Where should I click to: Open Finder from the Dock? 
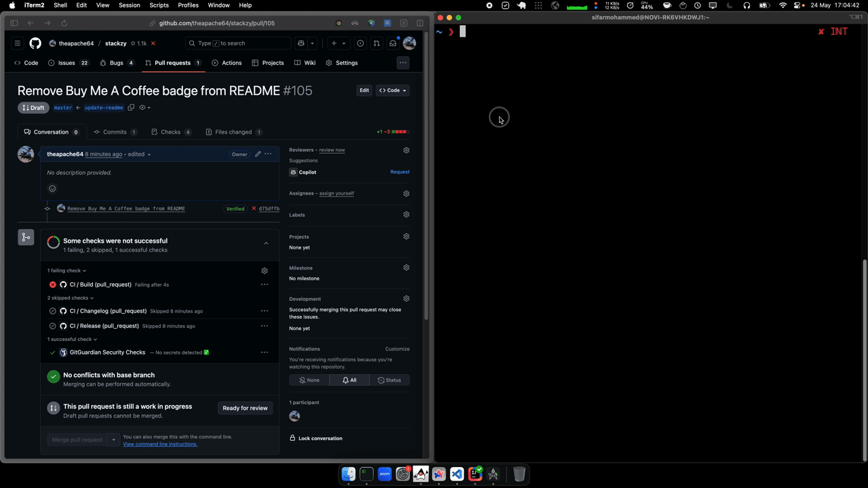click(349, 474)
